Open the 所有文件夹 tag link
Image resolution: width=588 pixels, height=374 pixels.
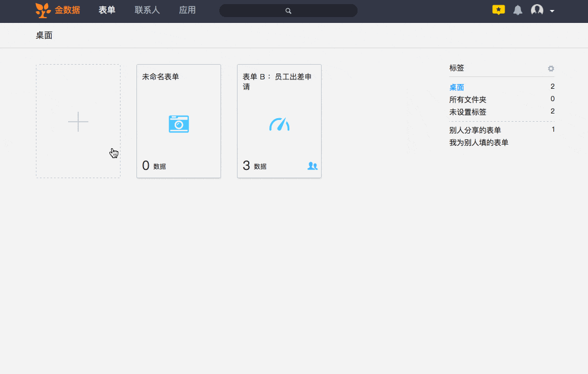pyautogui.click(x=467, y=99)
